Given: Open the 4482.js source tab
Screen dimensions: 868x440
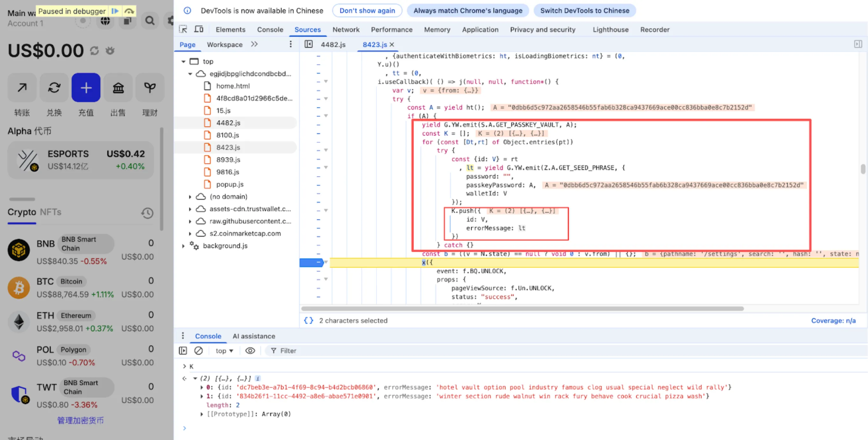Looking at the screenshot, I should (x=333, y=44).
